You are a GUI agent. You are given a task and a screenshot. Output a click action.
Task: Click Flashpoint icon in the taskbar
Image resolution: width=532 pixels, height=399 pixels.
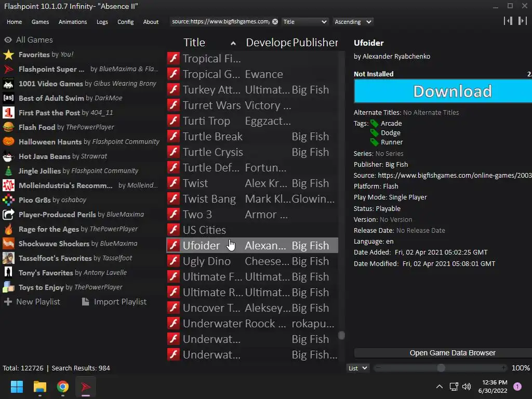pos(86,387)
